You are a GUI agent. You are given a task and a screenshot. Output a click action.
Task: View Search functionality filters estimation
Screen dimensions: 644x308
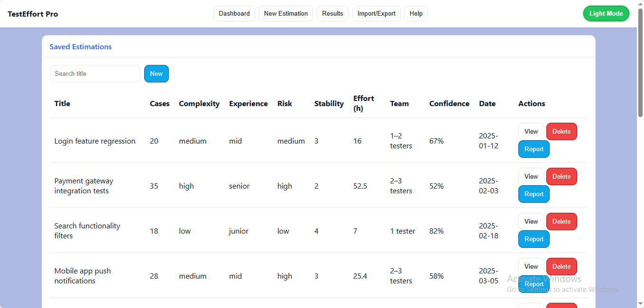(x=531, y=222)
